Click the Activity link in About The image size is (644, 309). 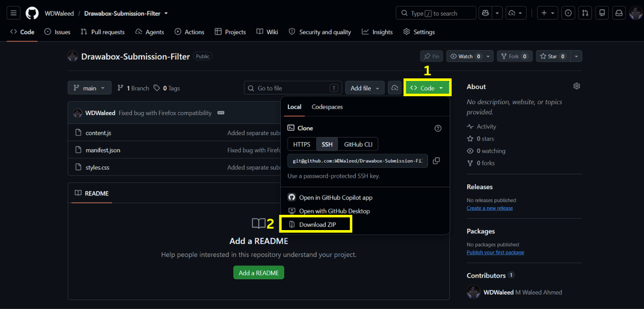point(482,127)
